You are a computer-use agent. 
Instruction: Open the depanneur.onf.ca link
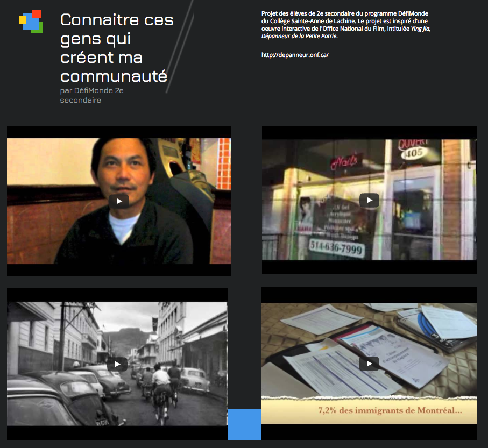click(294, 55)
